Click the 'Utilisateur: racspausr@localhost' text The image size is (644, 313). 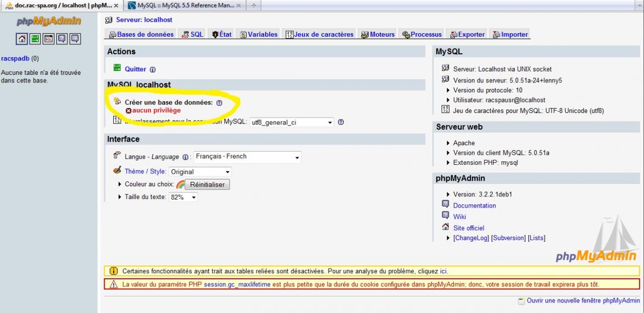499,100
